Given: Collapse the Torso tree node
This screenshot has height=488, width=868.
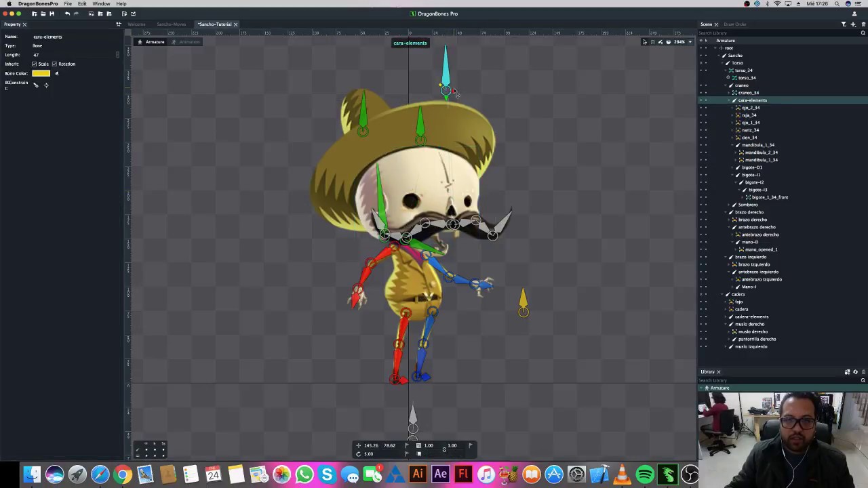Looking at the screenshot, I should point(722,63).
